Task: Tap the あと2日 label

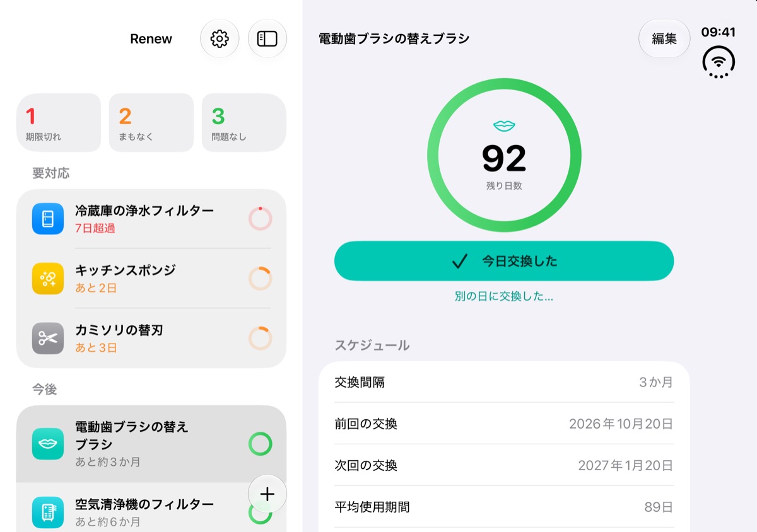Action: pos(96,288)
